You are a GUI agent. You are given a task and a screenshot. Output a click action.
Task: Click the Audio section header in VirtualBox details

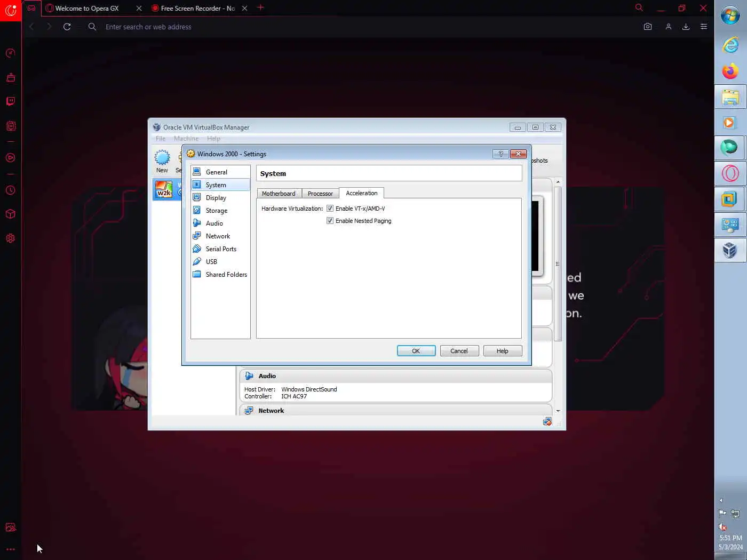coord(395,376)
